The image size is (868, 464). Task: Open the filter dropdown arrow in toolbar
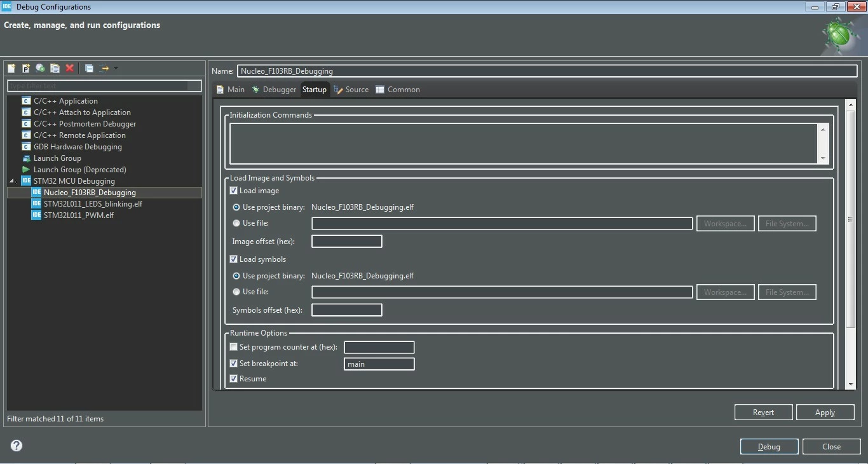point(116,68)
